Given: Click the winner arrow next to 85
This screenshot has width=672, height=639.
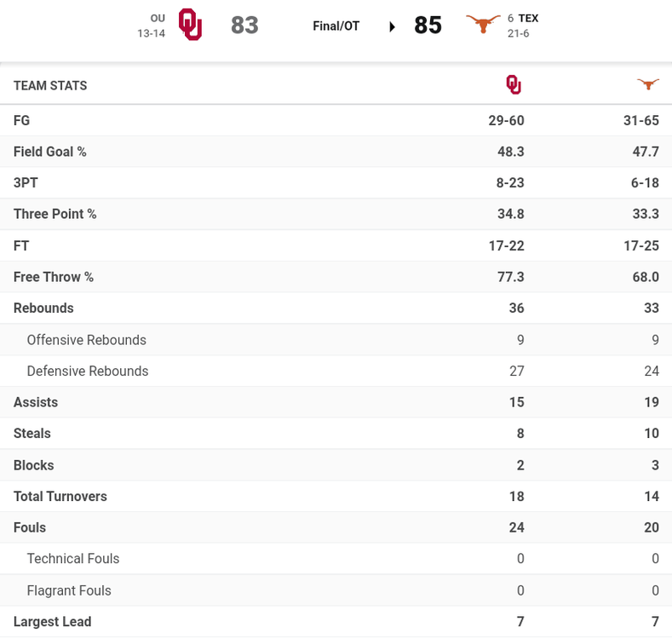Looking at the screenshot, I should (x=393, y=26).
